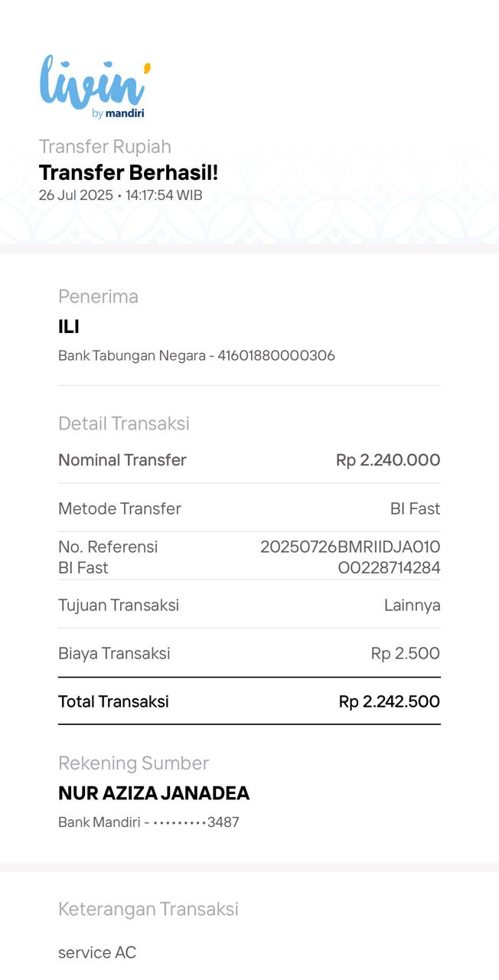The width and height of the screenshot is (499, 980).
Task: Click the 'Transfer Berhasil!' heading
Action: point(129,172)
